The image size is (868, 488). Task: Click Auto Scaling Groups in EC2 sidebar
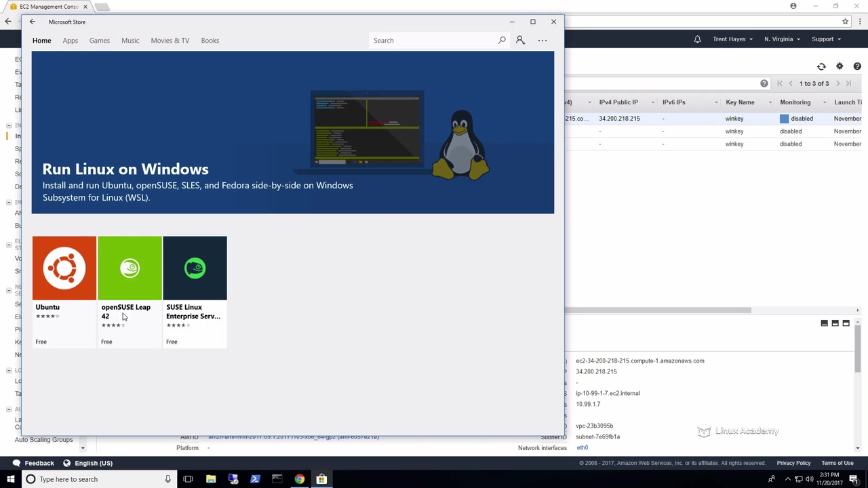click(x=43, y=440)
